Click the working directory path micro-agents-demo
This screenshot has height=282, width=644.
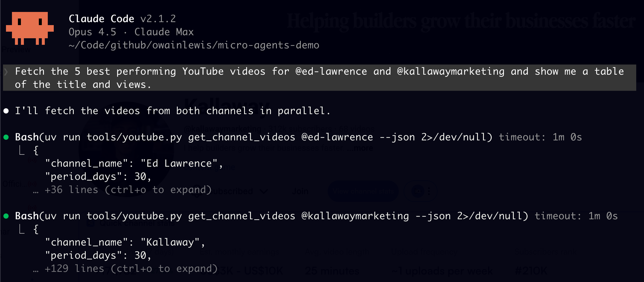click(x=194, y=45)
